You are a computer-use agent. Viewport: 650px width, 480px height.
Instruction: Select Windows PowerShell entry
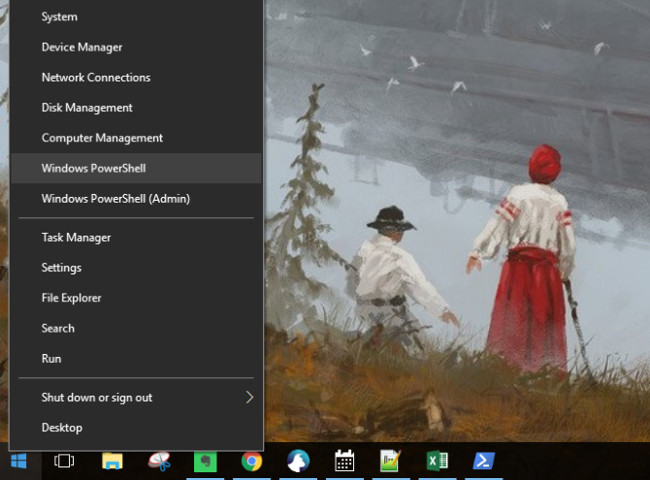136,168
